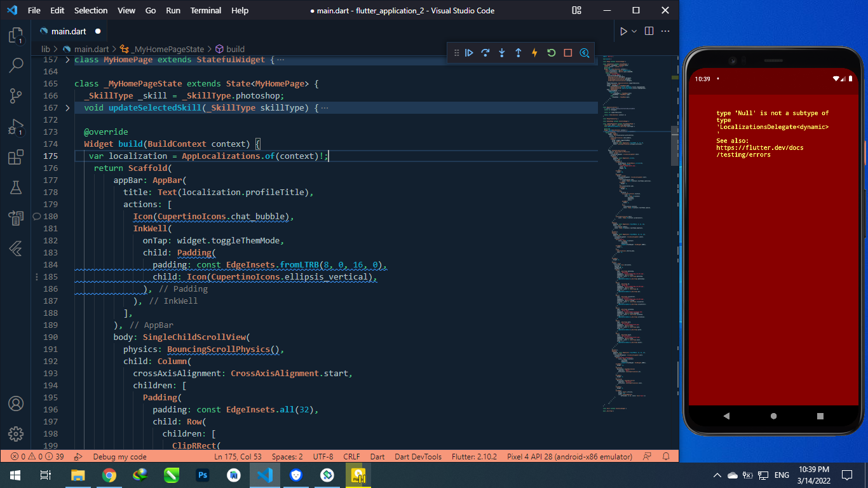
Task: Click the lib breadcrumb
Action: click(46, 49)
